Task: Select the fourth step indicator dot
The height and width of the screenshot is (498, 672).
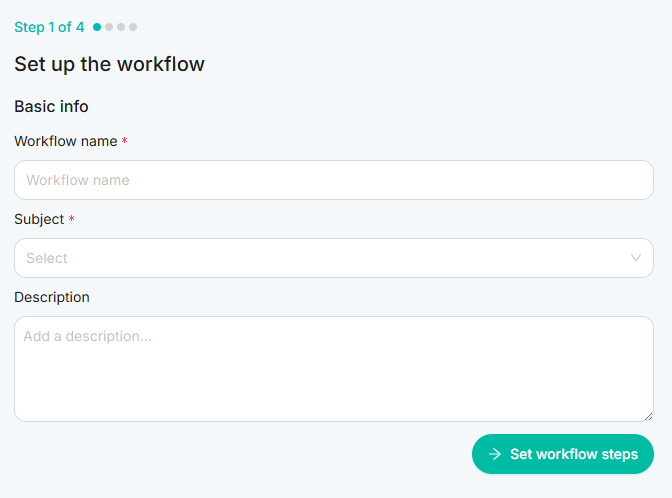Action: (133, 27)
